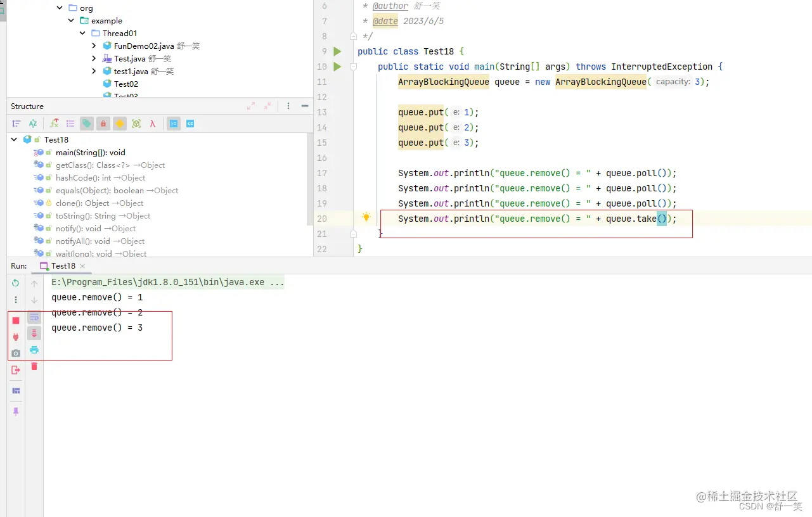Fold the Javadoc comment end at line 8
This screenshot has height=517, width=812.
pyautogui.click(x=354, y=36)
